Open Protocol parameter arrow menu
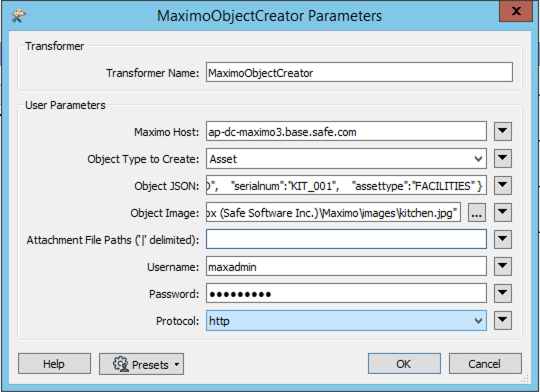 tap(503, 320)
